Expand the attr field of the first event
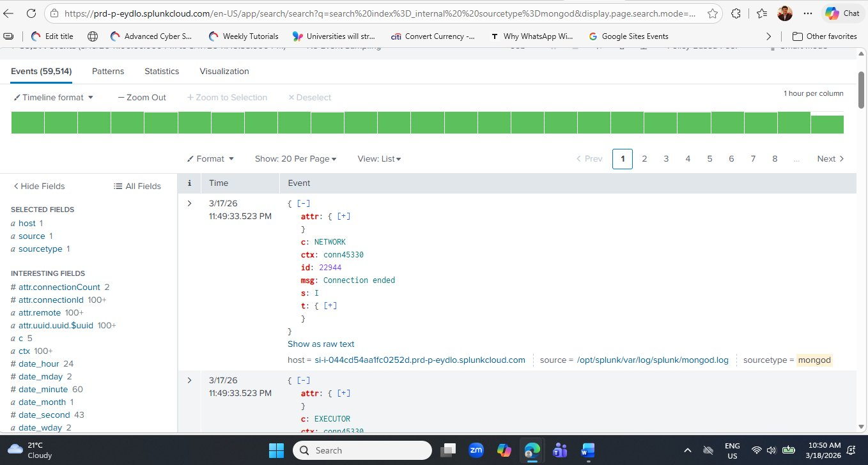Image resolution: width=868 pixels, height=465 pixels. click(x=344, y=216)
